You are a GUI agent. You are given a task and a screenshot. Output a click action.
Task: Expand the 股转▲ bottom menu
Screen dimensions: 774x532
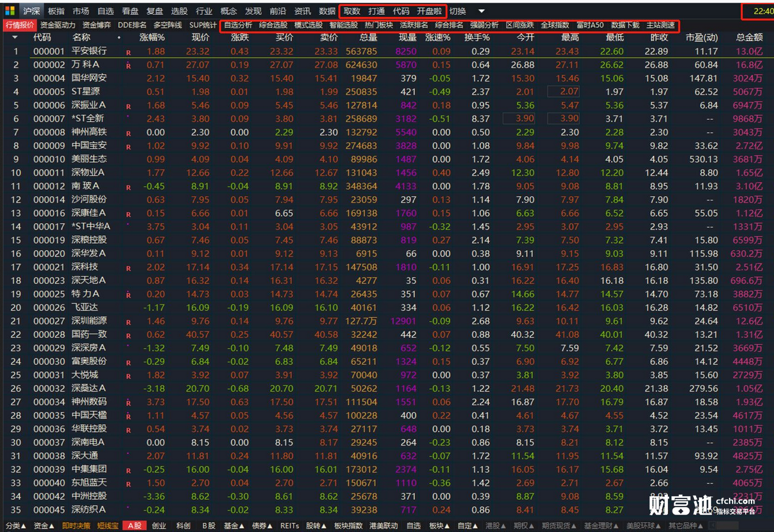click(317, 526)
